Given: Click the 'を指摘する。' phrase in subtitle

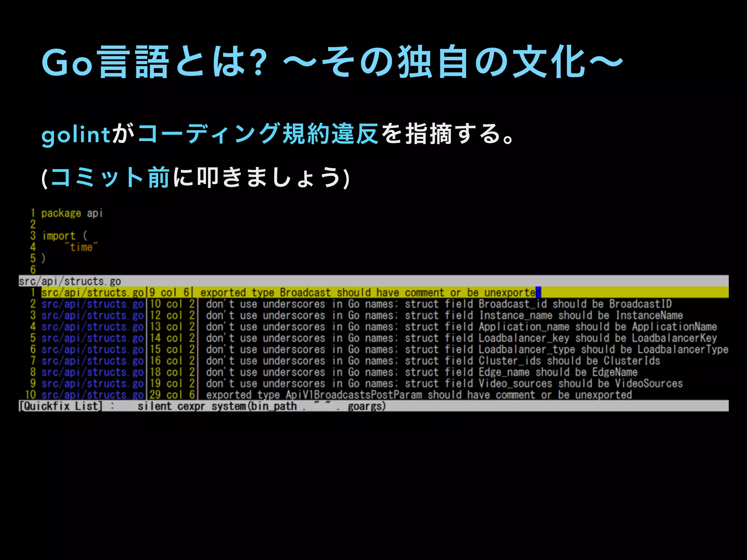Looking at the screenshot, I should tap(448, 134).
